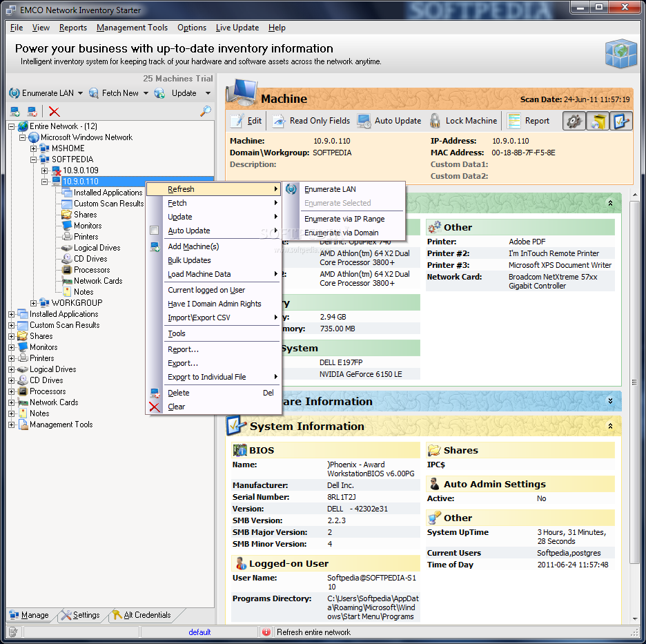646x644 pixels.
Task: Expand the Software Information section chevron
Action: click(x=610, y=401)
